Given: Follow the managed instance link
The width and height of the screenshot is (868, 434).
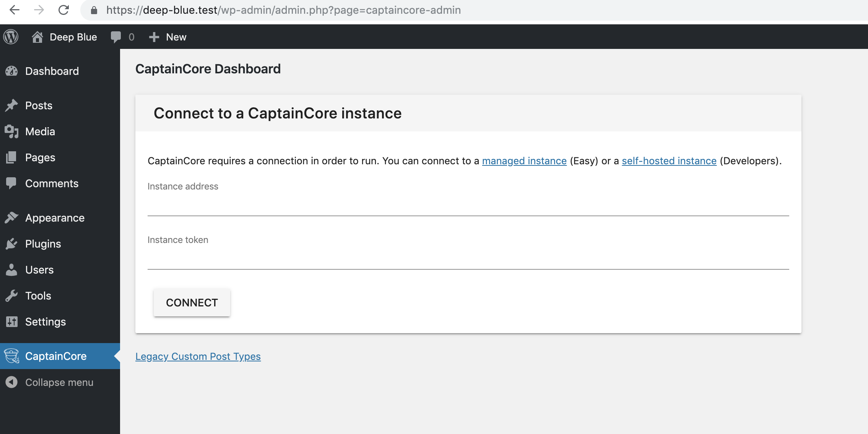Looking at the screenshot, I should (x=524, y=161).
